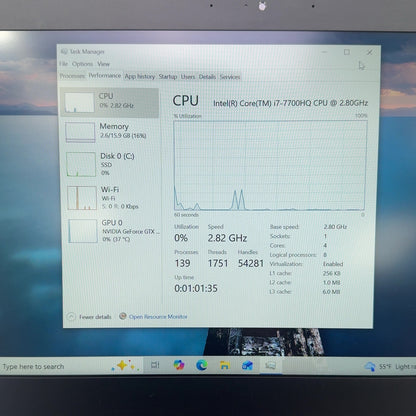Open File Explorer from taskbar
The height and width of the screenshot is (416, 416).
point(225,366)
